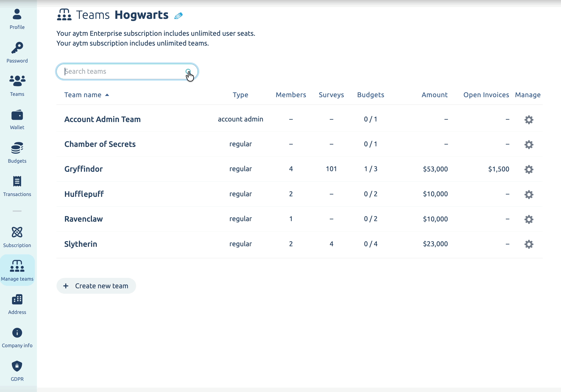The height and width of the screenshot is (392, 561).
Task: Click the Manage column header
Action: pos(528,95)
